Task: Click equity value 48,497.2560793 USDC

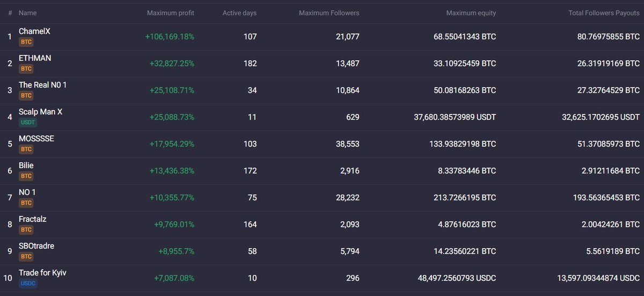Action: (456, 278)
